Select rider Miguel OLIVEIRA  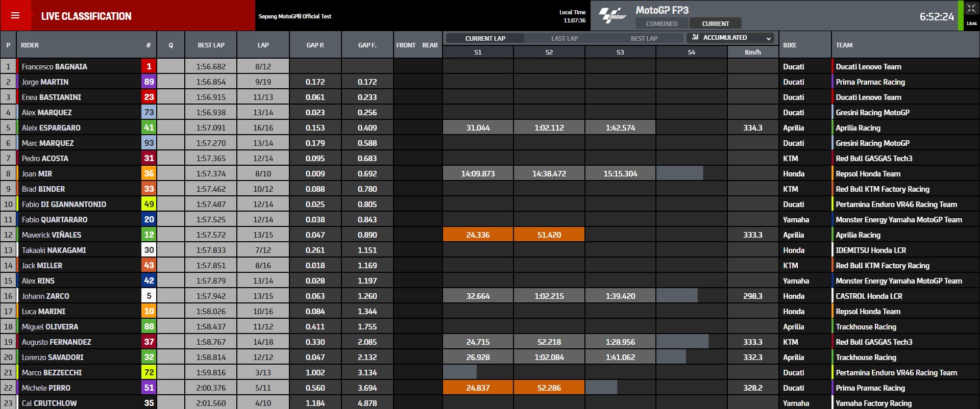click(50, 327)
